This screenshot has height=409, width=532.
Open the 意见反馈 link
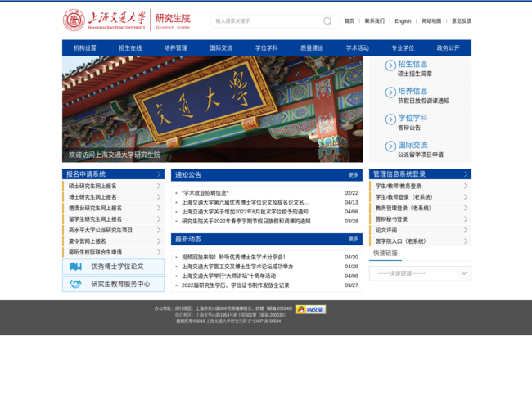[462, 21]
